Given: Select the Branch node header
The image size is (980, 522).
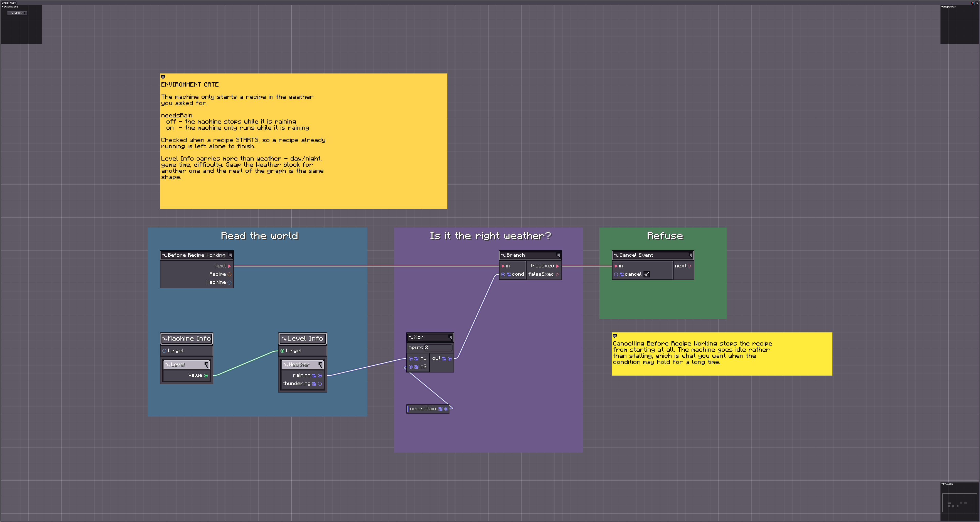Looking at the screenshot, I should point(530,255).
